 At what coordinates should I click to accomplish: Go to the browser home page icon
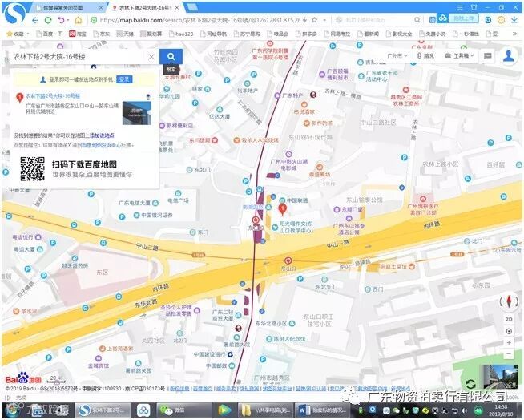pyautogui.click(x=79, y=20)
